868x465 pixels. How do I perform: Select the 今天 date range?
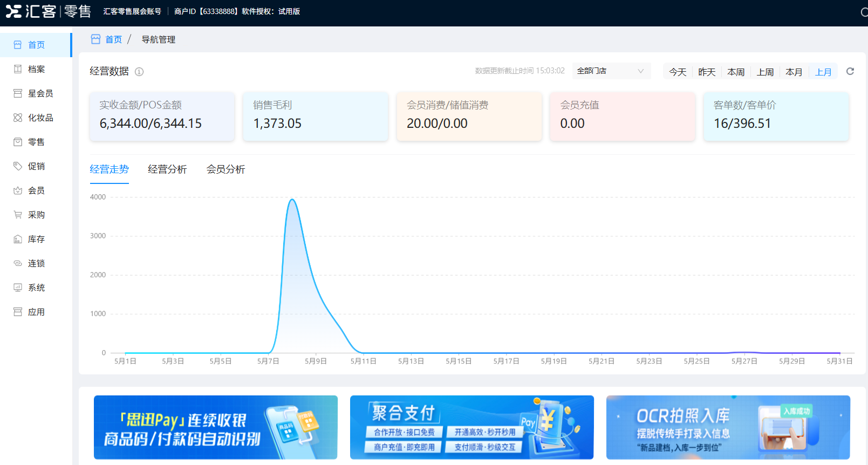[678, 72]
